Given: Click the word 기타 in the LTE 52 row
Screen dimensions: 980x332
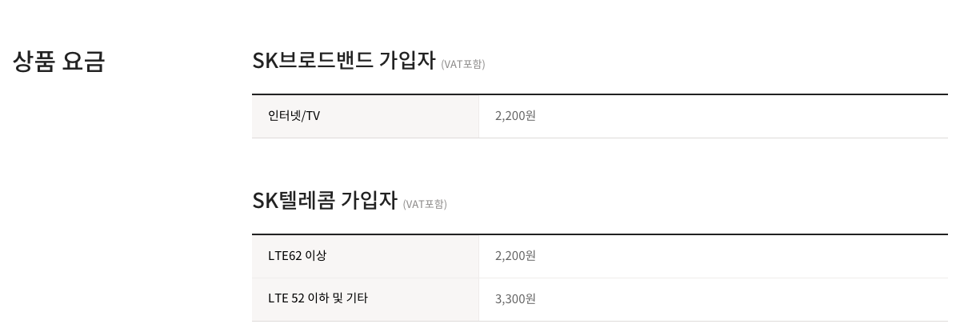Looking at the screenshot, I should click(357, 298).
